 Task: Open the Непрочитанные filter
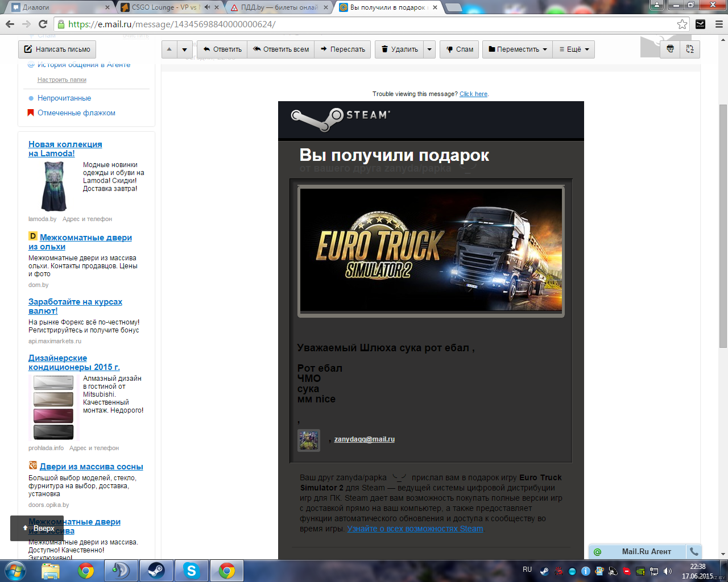click(64, 98)
